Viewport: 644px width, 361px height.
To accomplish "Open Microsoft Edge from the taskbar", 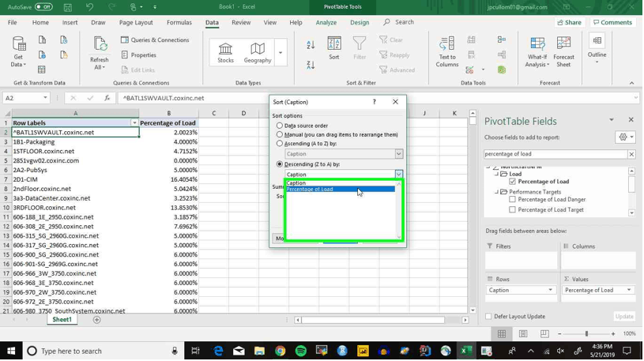I will 219,352.
